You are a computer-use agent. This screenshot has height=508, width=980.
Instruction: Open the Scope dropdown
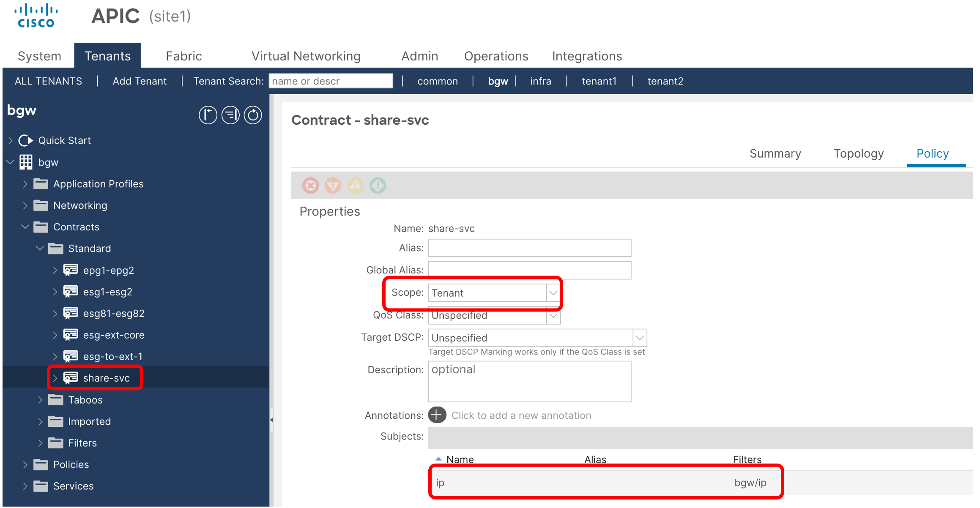click(x=553, y=293)
